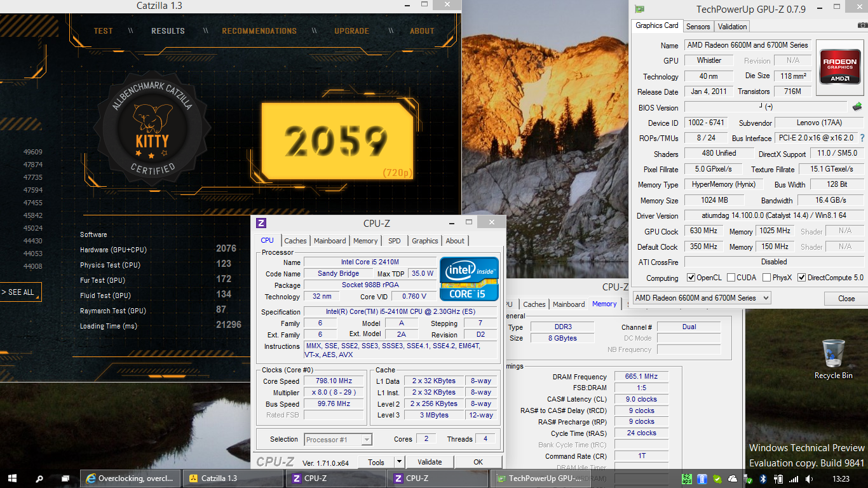Switch to the GPU-Z Validation tab
868x488 pixels.
coord(733,27)
